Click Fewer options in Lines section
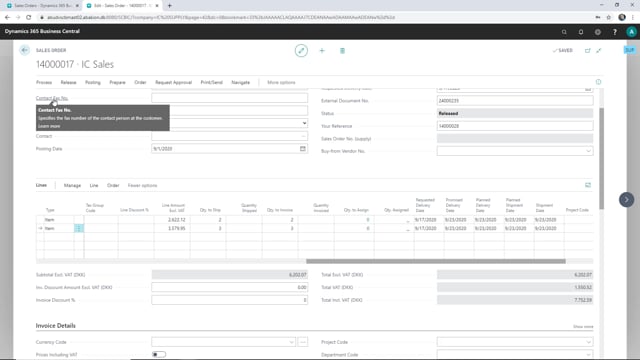The height and width of the screenshot is (360, 640). [142, 185]
